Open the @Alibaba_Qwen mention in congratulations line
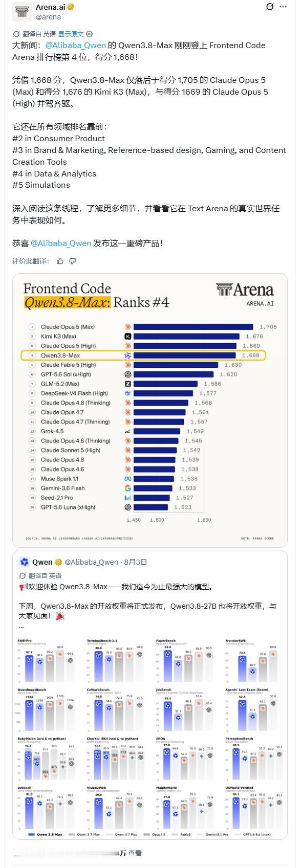 click(x=61, y=243)
